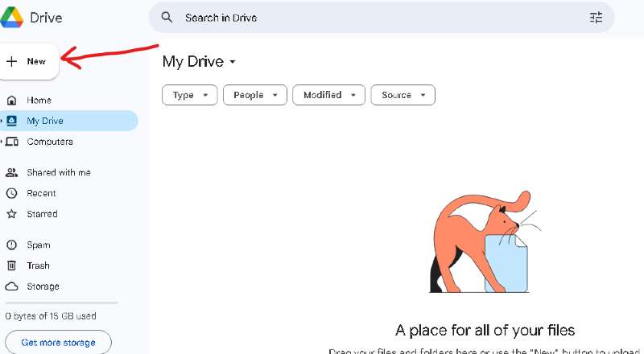
Task: Click the 'Drive' product name text
Action: 47,18
